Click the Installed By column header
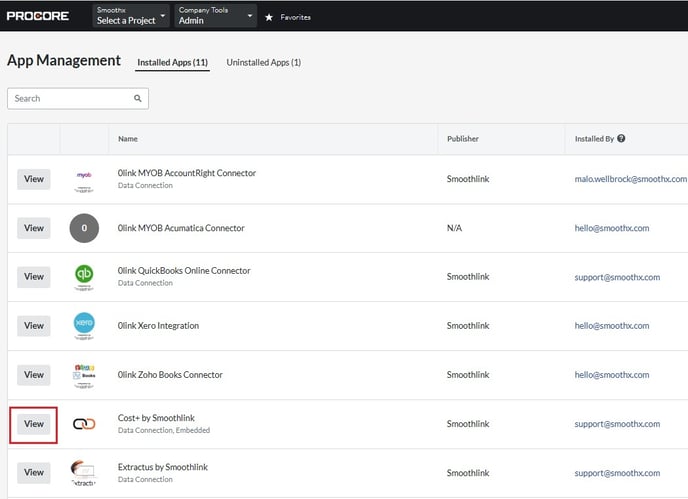The image size is (688, 499). [594, 139]
